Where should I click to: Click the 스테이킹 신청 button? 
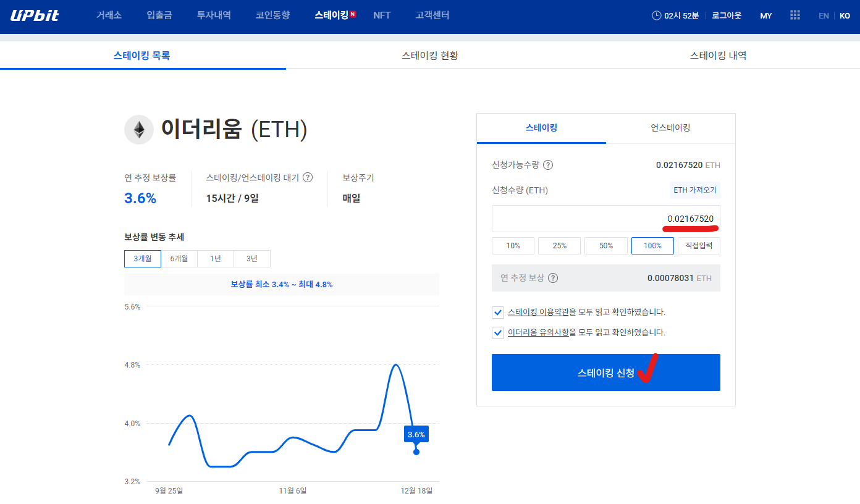pyautogui.click(x=606, y=372)
